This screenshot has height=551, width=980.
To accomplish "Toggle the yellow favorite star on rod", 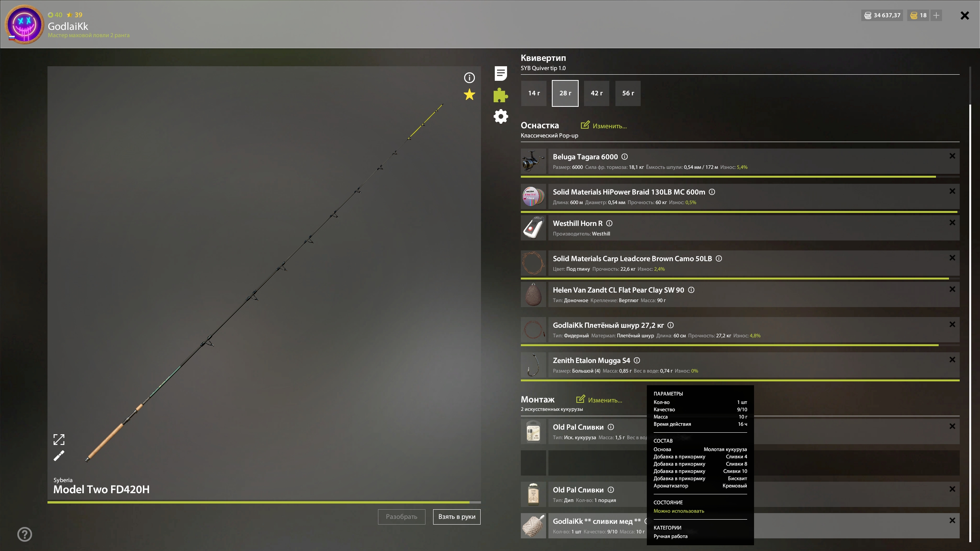I will pyautogui.click(x=469, y=95).
